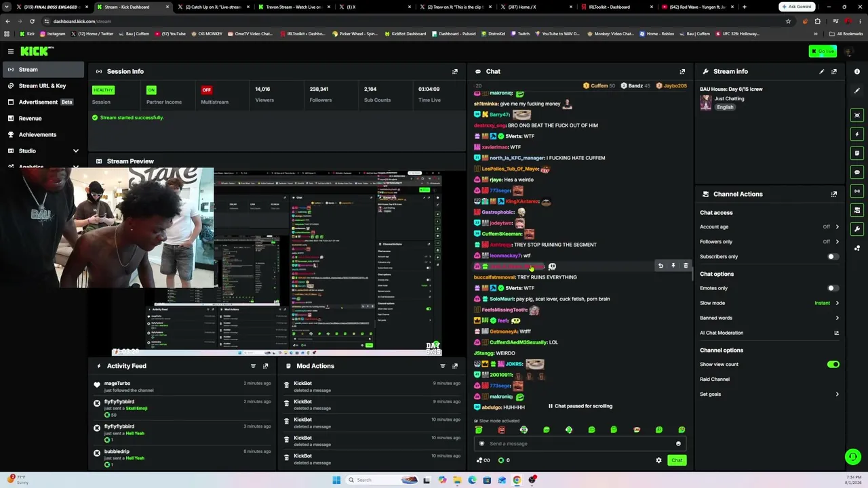This screenshot has height=488, width=868.
Task: Pop out the Stream info panel
Action: pyautogui.click(x=834, y=71)
